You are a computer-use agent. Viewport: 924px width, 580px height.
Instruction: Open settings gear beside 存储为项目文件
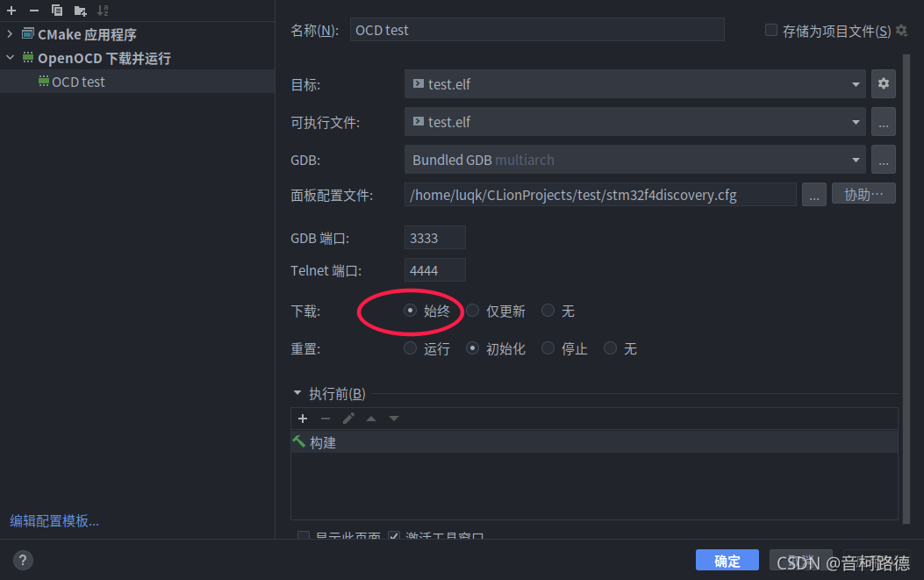(901, 30)
